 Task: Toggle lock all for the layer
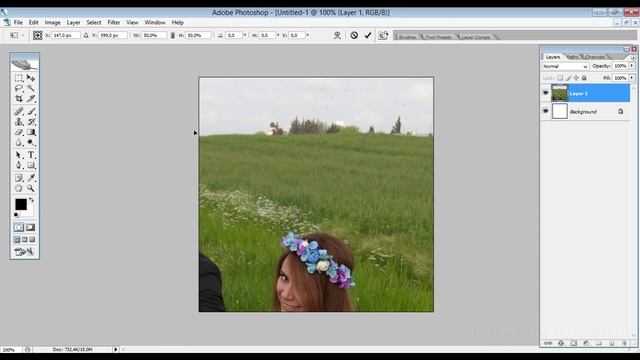point(584,78)
